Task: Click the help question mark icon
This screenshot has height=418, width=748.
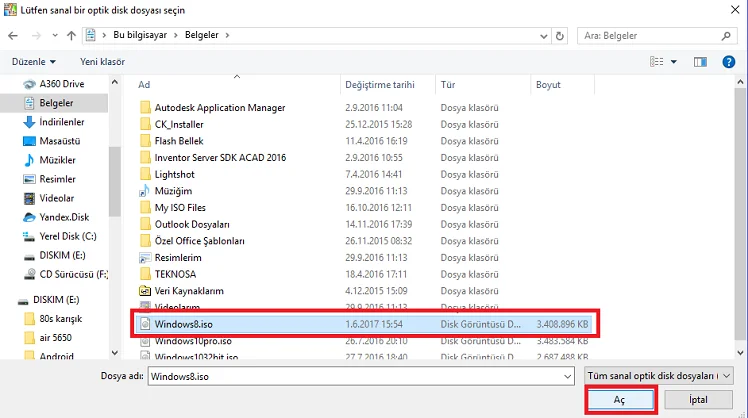Action: (x=729, y=62)
